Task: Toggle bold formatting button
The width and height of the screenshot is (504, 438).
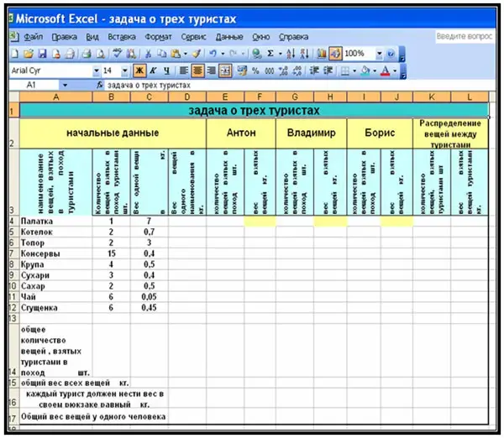Action: click(x=139, y=70)
